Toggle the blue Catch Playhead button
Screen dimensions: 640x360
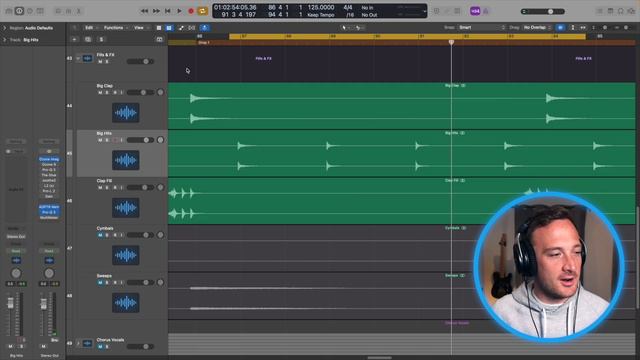click(205, 28)
